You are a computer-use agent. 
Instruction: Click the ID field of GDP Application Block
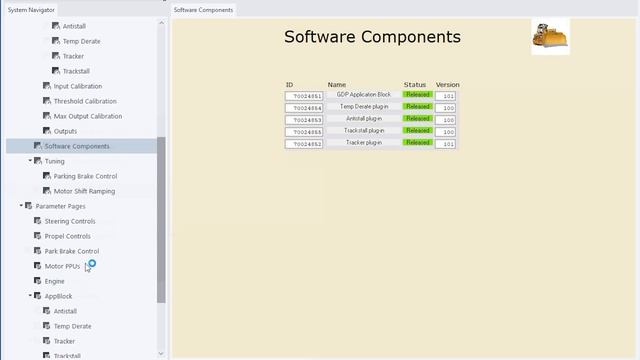click(304, 96)
